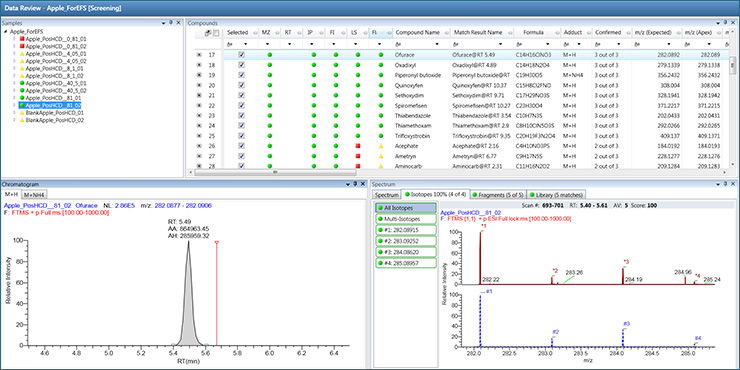Open Fragments (5 of 5) tab
The image size is (740, 370).
pyautogui.click(x=497, y=194)
